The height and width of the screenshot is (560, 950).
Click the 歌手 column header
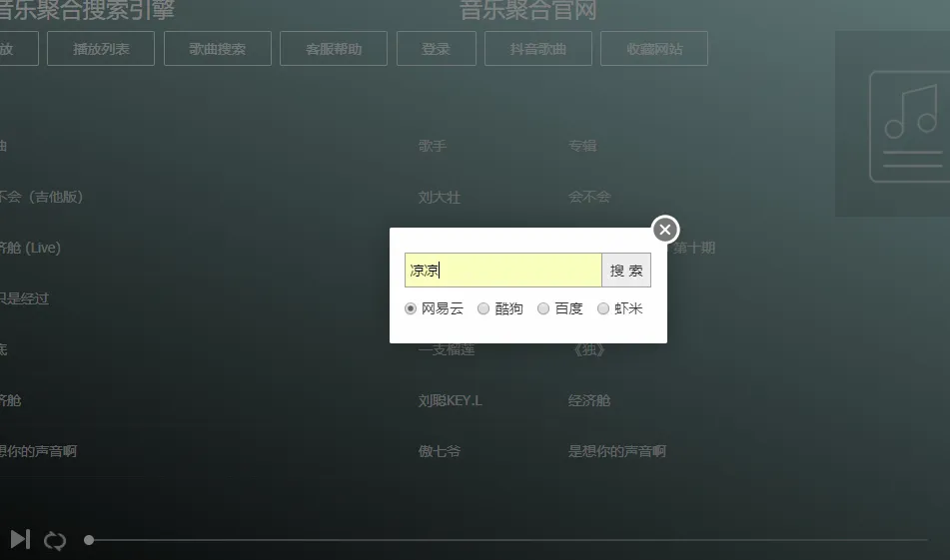click(433, 146)
